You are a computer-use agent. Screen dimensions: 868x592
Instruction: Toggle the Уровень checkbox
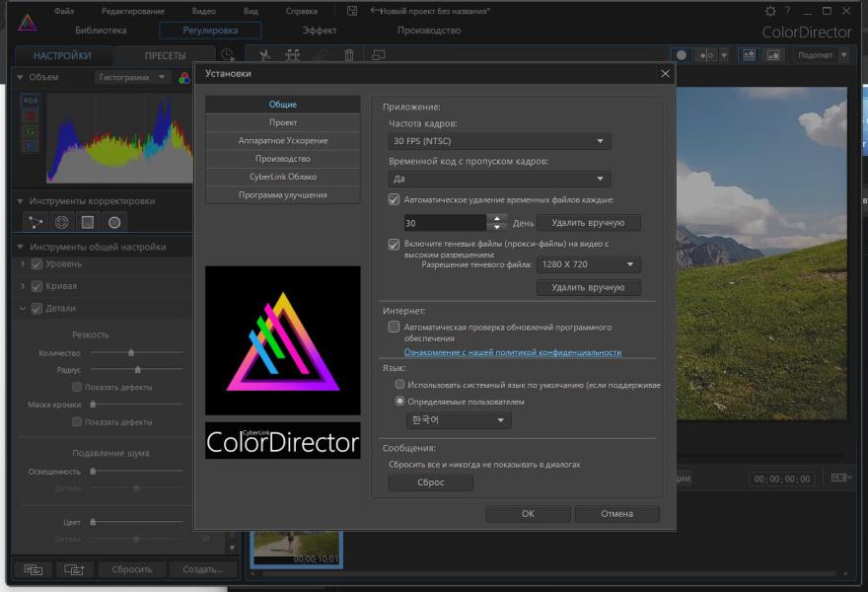pos(36,264)
